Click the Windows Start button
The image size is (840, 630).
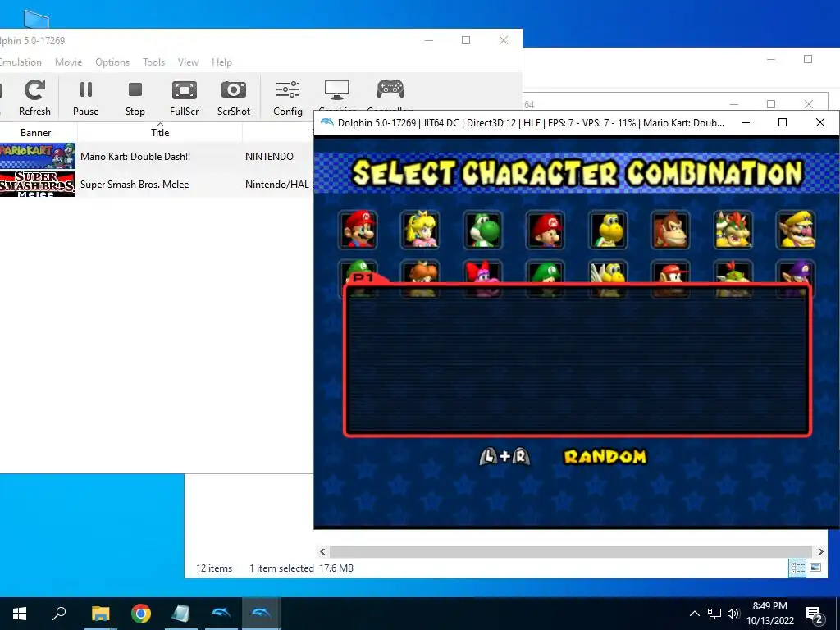(20, 614)
